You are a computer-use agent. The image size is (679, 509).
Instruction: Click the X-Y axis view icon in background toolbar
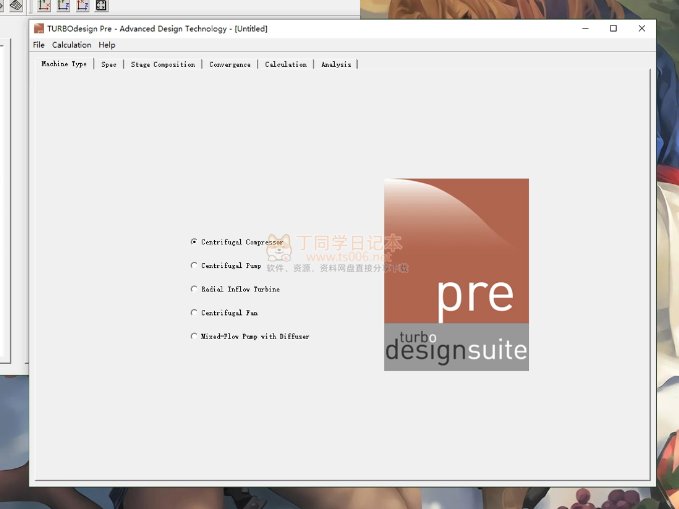(44, 5)
